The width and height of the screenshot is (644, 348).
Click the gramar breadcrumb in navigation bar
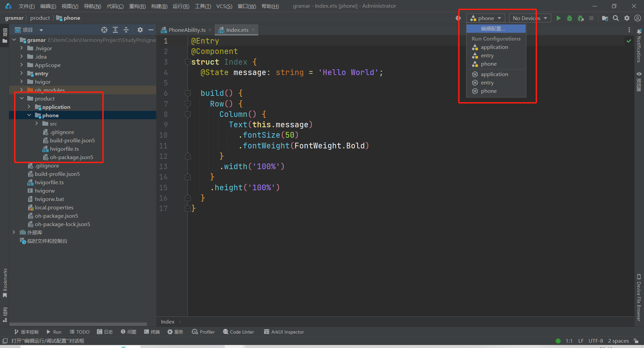(14, 18)
